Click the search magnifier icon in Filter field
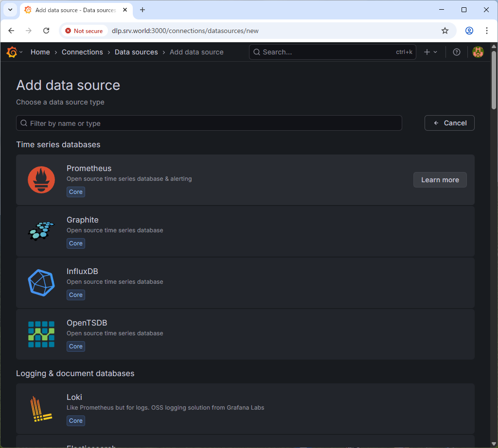498x448 pixels. [24, 123]
